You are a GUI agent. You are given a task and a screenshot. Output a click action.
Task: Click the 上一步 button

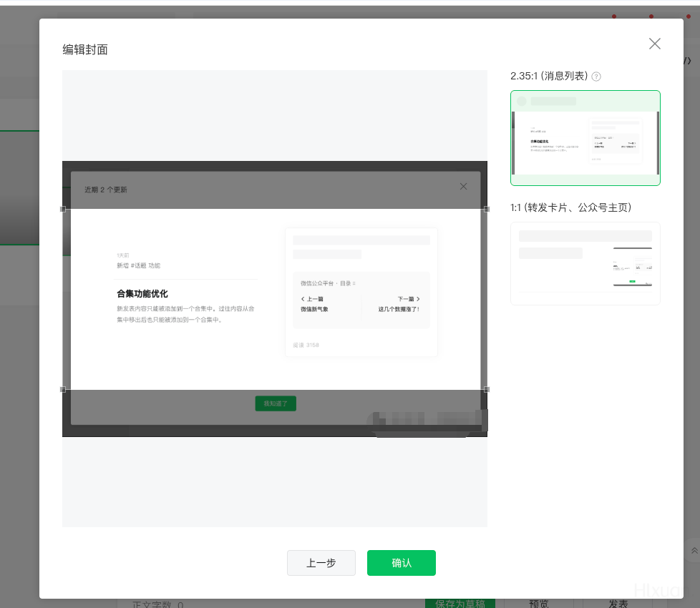(321, 563)
